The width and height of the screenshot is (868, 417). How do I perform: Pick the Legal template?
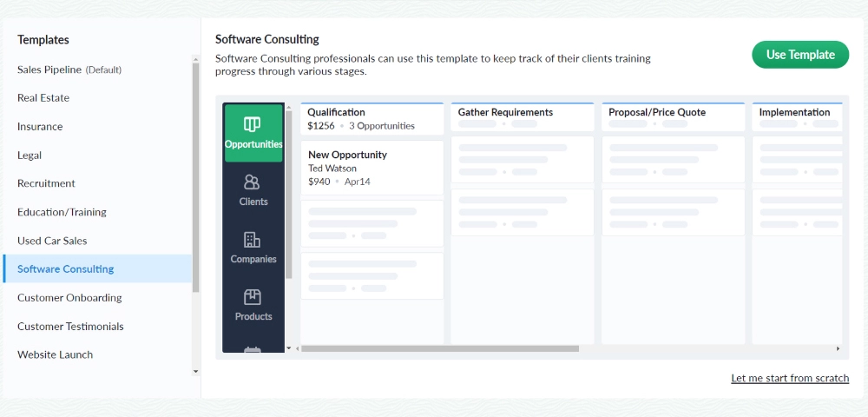click(x=30, y=156)
